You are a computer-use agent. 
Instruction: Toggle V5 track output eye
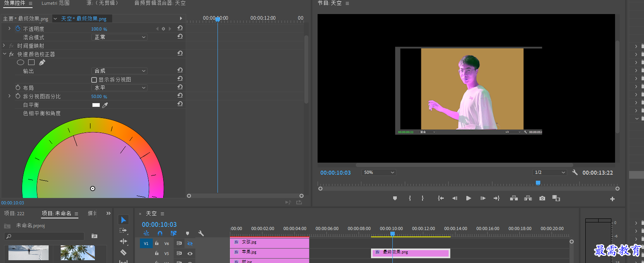190,253
